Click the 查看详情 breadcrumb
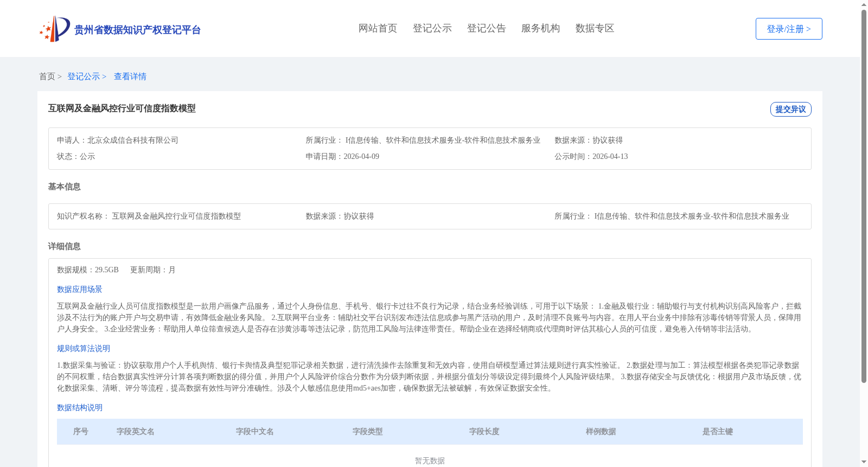This screenshot has width=868, height=467. click(x=130, y=76)
